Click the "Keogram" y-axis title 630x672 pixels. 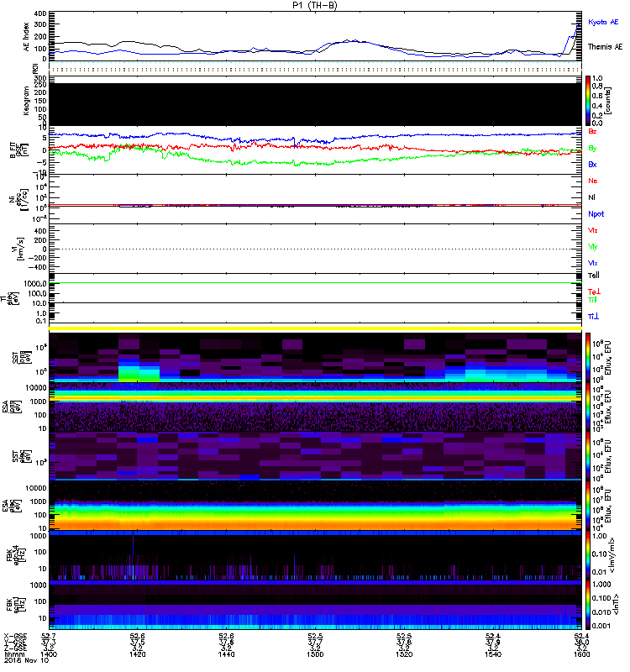(27, 101)
